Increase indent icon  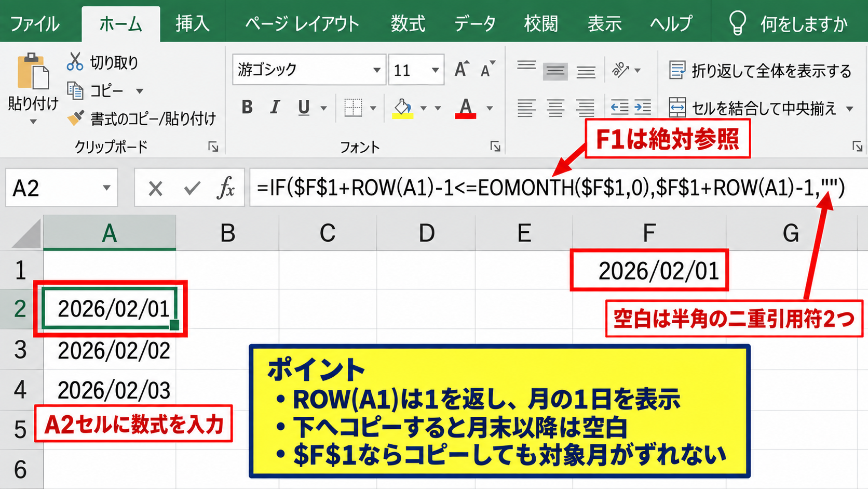coord(643,108)
